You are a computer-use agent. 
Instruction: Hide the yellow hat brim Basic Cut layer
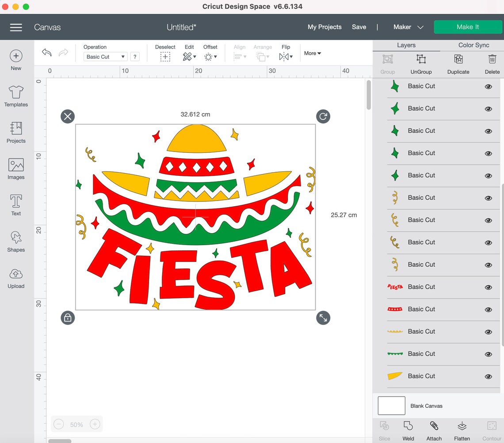pyautogui.click(x=488, y=376)
